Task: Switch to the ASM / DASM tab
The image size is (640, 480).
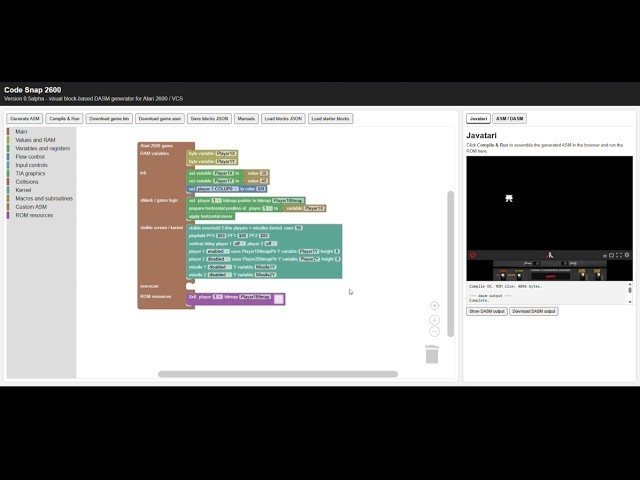Action: (509, 119)
